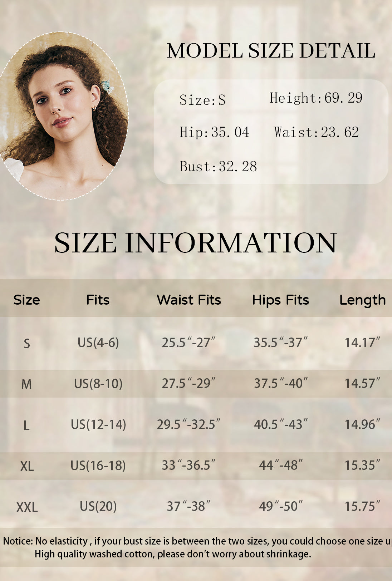Select the model's Waist 23.62 value
This screenshot has width=392, height=581.
(x=316, y=132)
